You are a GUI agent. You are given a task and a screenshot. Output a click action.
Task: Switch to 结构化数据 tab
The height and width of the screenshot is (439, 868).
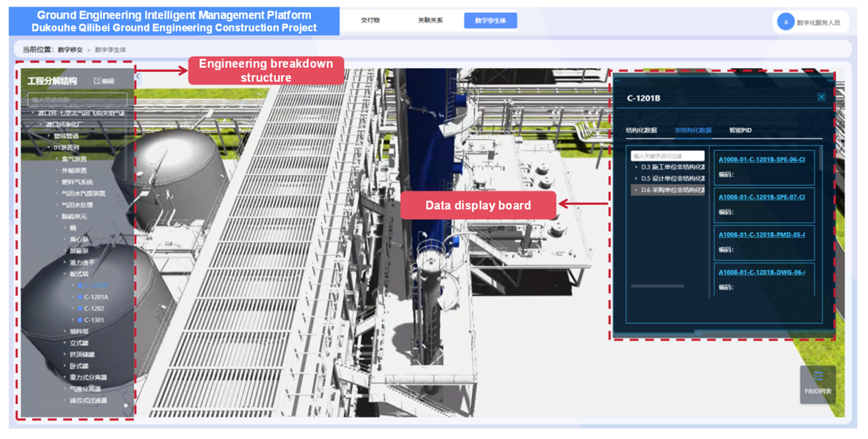tap(641, 131)
